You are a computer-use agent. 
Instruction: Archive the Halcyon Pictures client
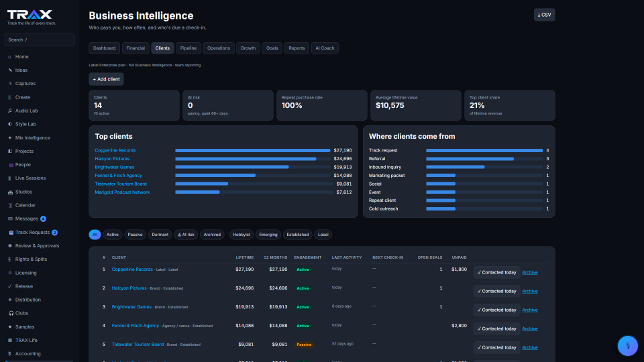tap(530, 292)
